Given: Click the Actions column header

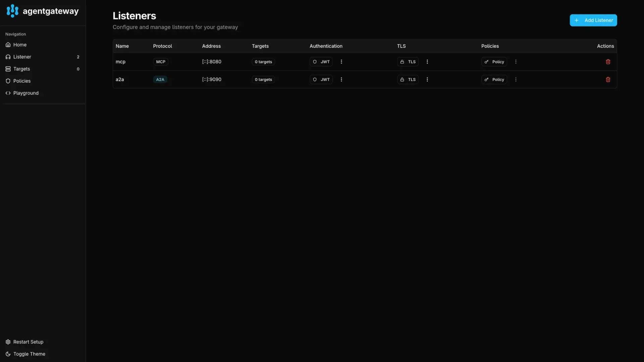Looking at the screenshot, I should click(x=605, y=46).
